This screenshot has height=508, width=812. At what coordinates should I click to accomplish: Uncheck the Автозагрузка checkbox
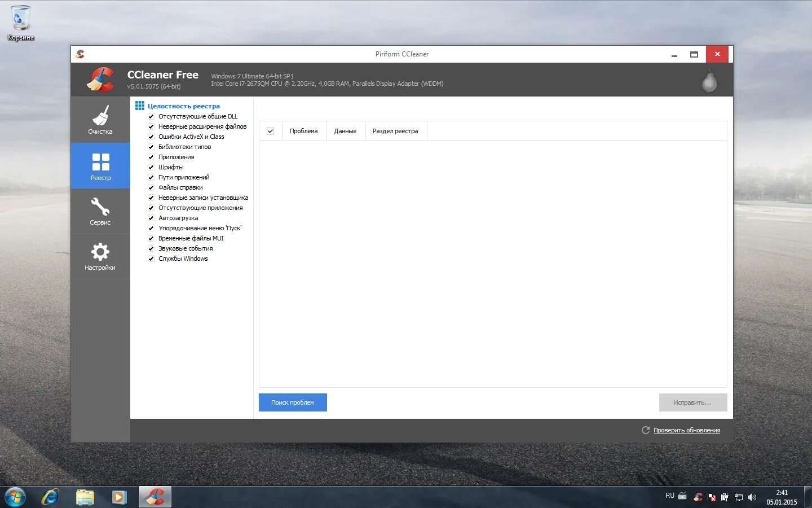(x=151, y=218)
